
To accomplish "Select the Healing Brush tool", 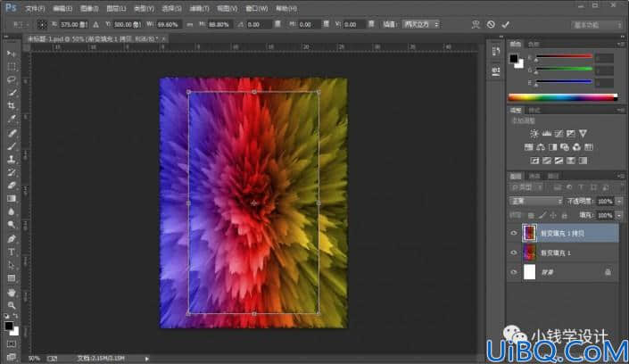I will (x=12, y=133).
